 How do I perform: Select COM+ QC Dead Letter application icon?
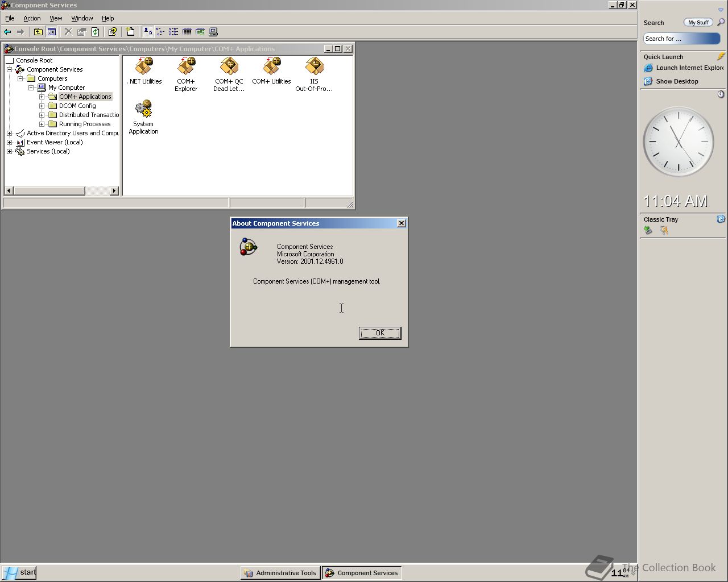[229, 74]
